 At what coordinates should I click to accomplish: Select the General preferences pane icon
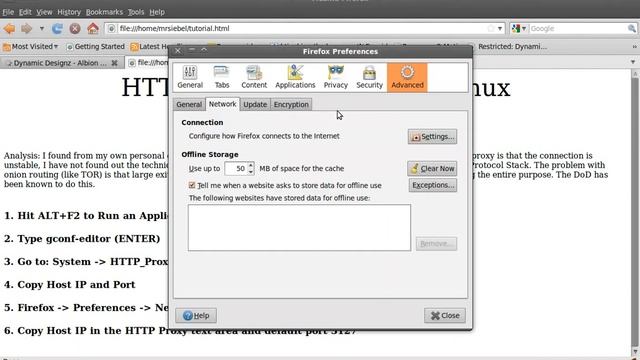[190, 77]
